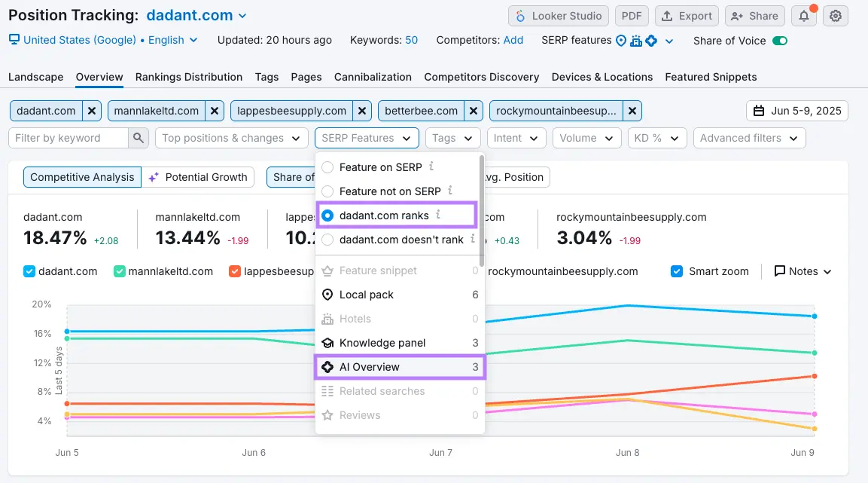
Task: Switch to the Rankings Distribution tab
Action: pos(188,76)
